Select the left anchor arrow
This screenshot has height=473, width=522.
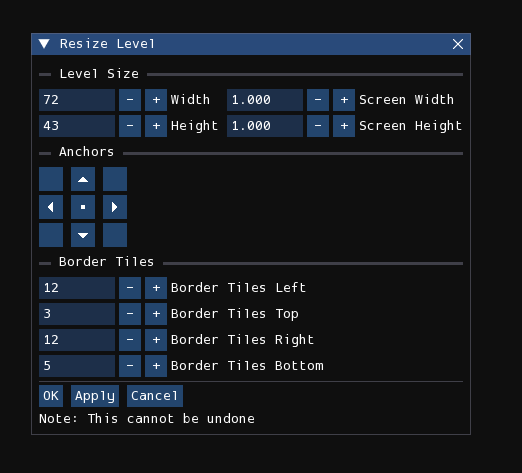pyautogui.click(x=51, y=207)
